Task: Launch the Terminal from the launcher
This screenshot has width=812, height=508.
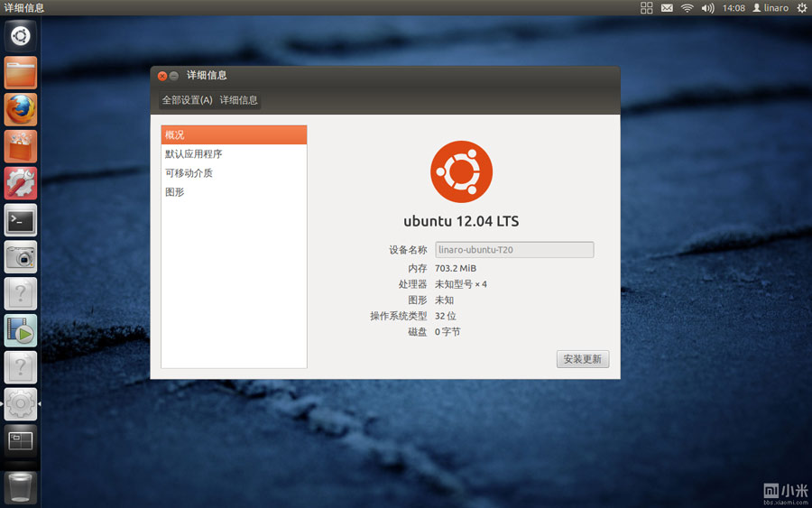Action: pyautogui.click(x=20, y=219)
